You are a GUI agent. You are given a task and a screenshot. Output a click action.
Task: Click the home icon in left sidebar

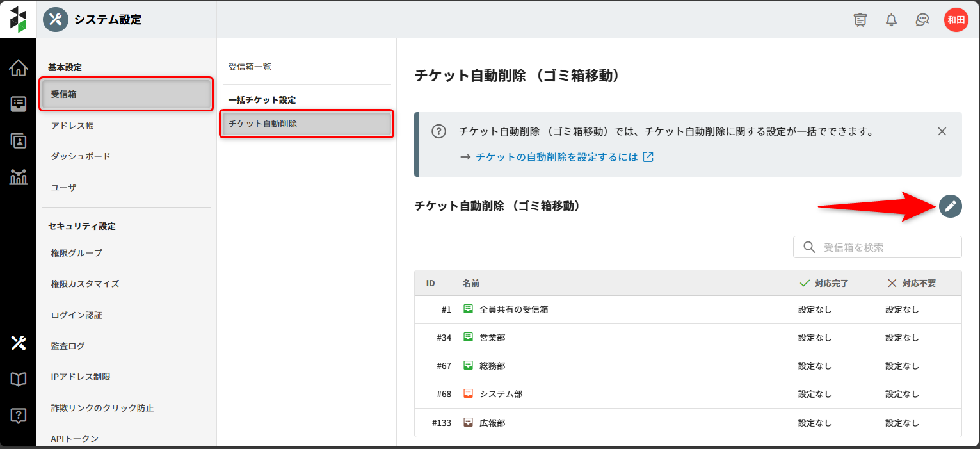(18, 68)
